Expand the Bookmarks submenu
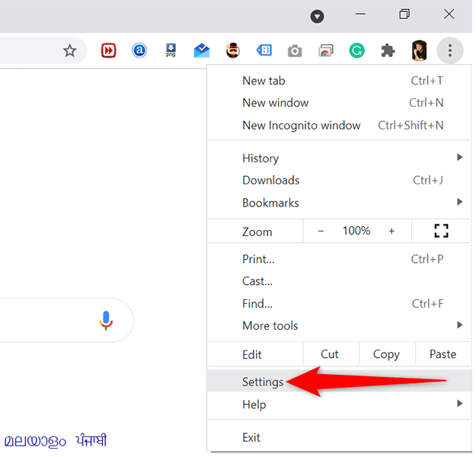The image size is (476, 457). [x=339, y=203]
